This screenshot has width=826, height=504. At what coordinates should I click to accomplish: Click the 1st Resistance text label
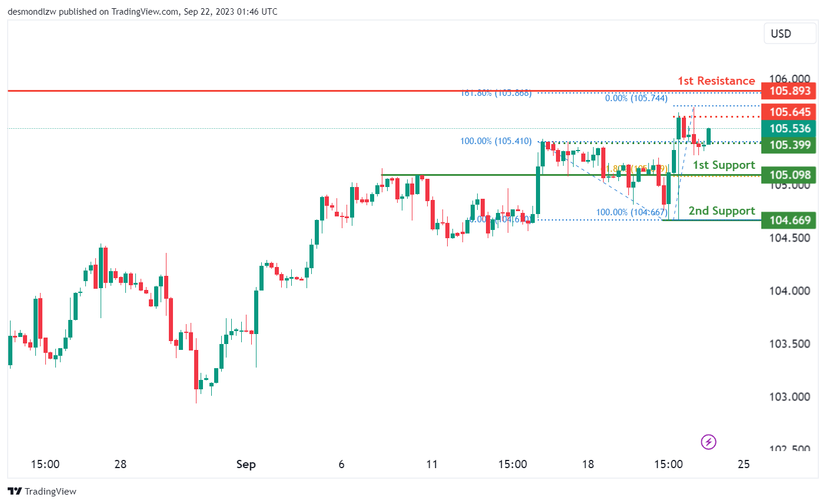tap(716, 81)
